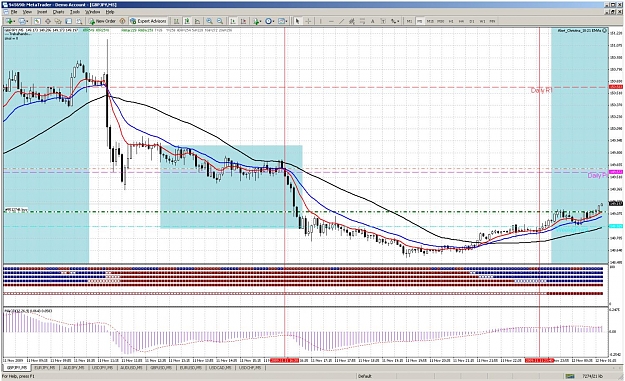The image size is (625, 381).
Task: Select the Vertical Line drawing tool
Action: pos(320,21)
